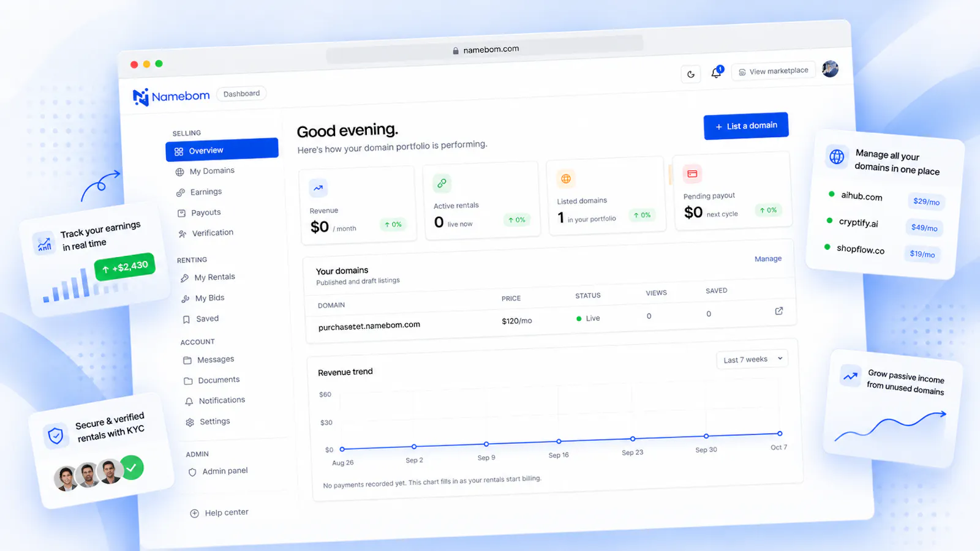This screenshot has width=980, height=551.
Task: Click the Namebom logo
Action: (171, 97)
